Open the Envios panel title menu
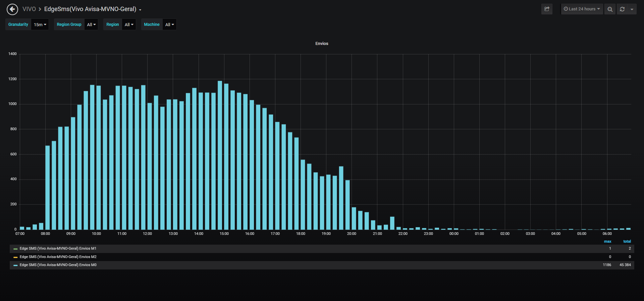 pos(322,44)
